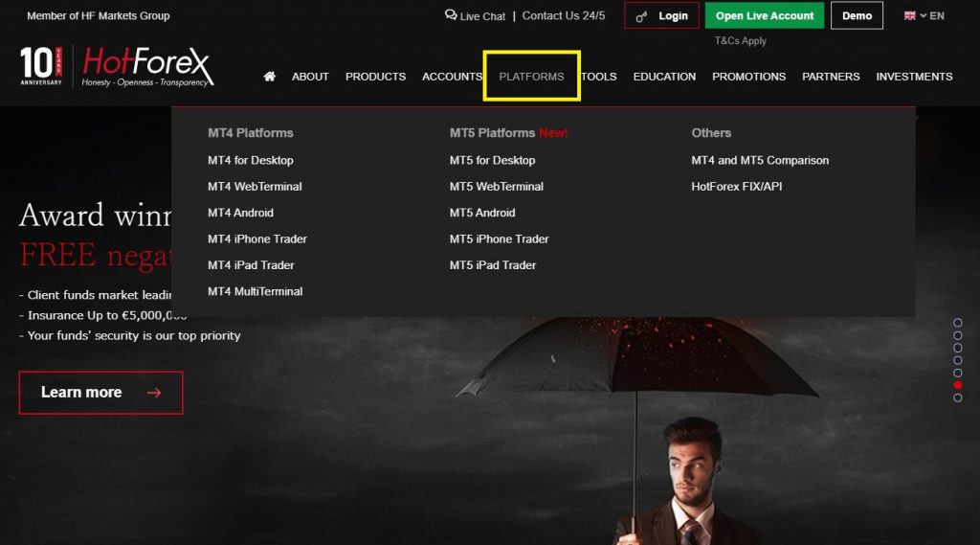Screen dimensions: 980x545
Task: Click the Others heading
Action: click(x=711, y=132)
